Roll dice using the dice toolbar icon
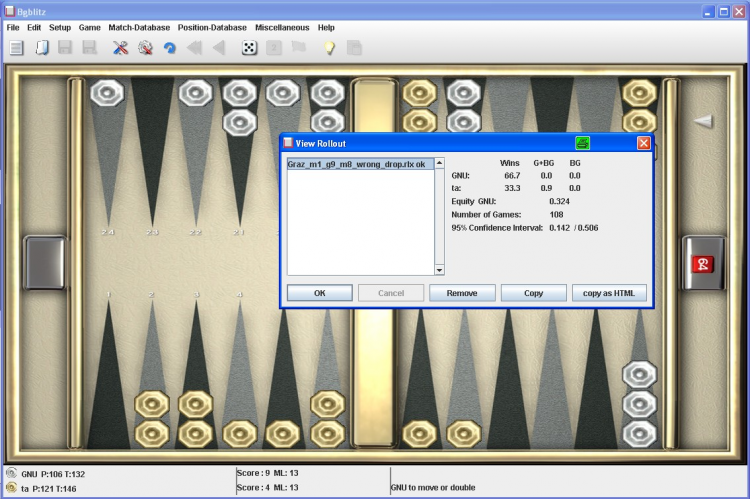Viewport: 750px width, 499px height. pos(248,47)
